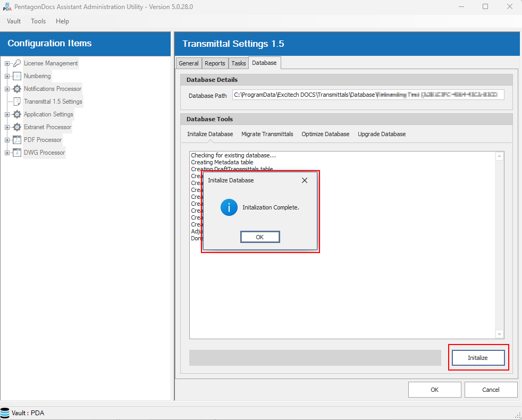Open the Vault menu
522x420 pixels.
tap(14, 21)
